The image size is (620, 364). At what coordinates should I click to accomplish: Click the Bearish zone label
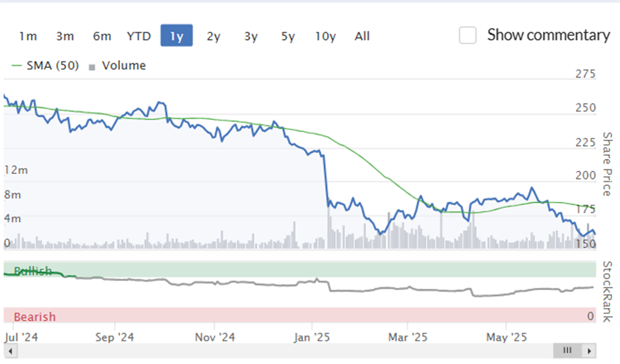pos(35,317)
